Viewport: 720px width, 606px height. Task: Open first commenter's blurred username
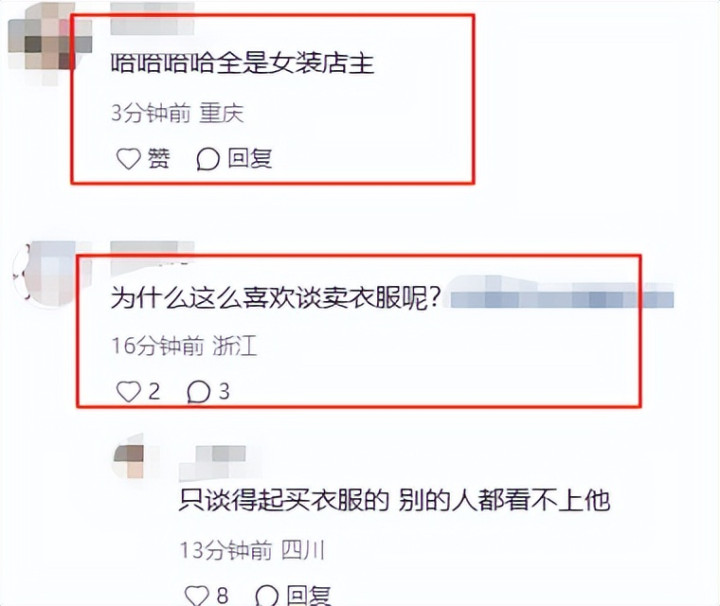[152, 18]
